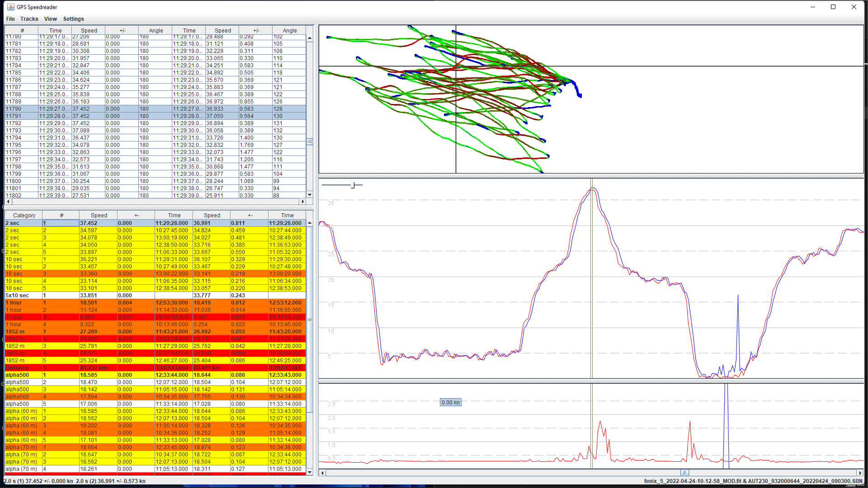
Task: Sort by the Category column header
Action: coord(24,216)
